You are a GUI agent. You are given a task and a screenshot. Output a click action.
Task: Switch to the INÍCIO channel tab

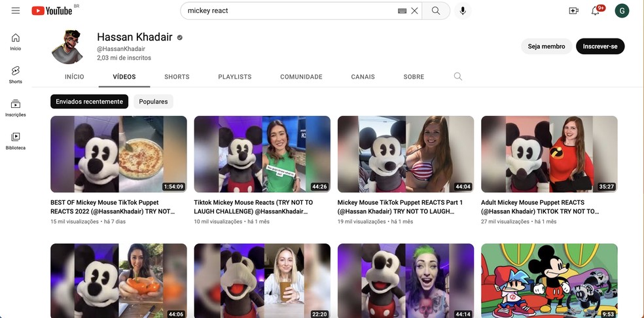click(x=75, y=77)
